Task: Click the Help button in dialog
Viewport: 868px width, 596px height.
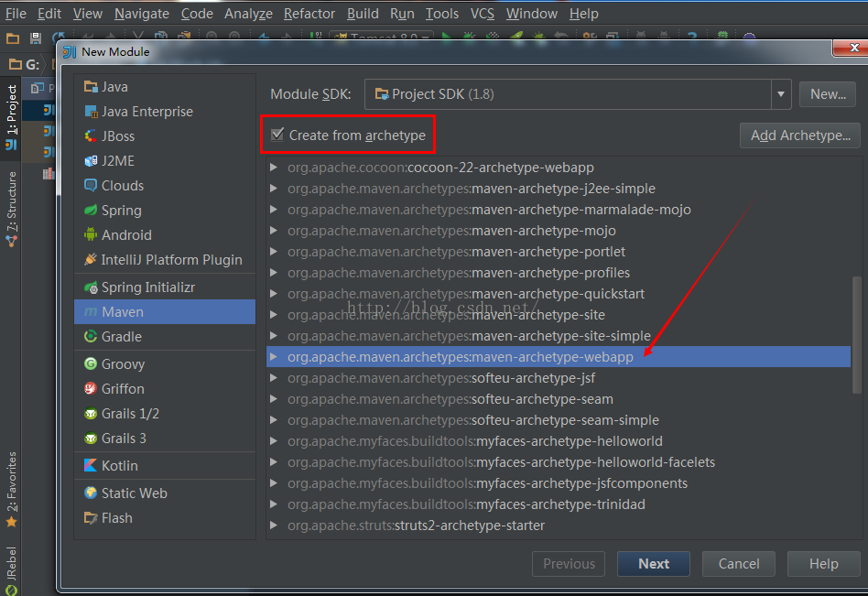Action: click(824, 563)
